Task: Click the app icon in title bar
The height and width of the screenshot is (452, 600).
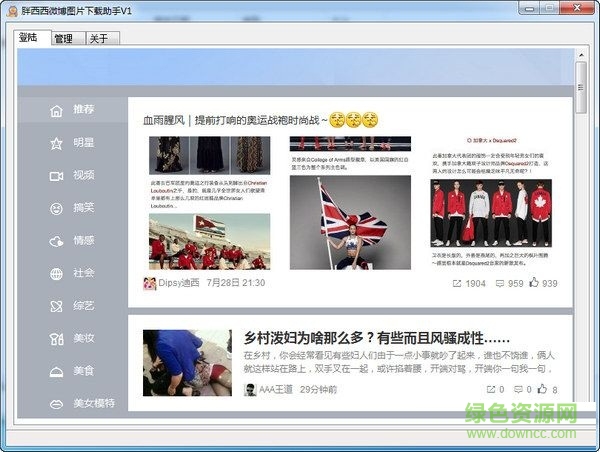Action: (13, 11)
